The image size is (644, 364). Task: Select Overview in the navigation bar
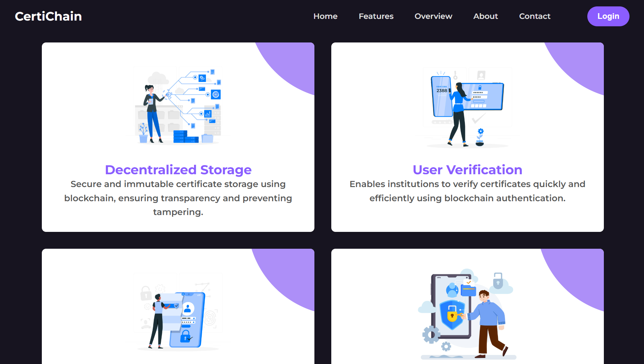click(x=433, y=16)
